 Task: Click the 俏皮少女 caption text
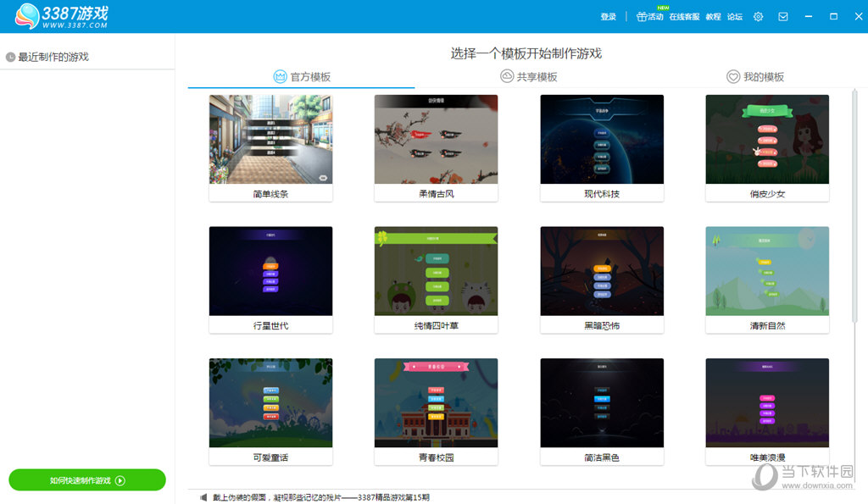point(767,194)
